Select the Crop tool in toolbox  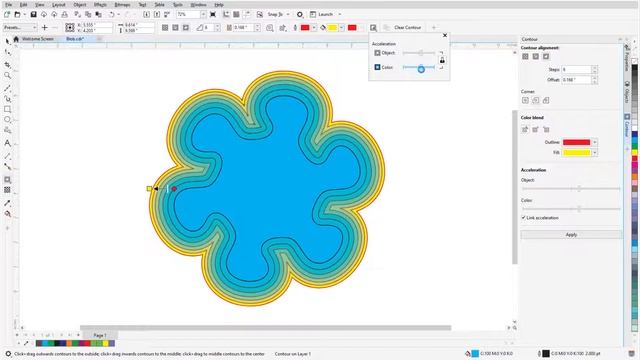coord(7,65)
